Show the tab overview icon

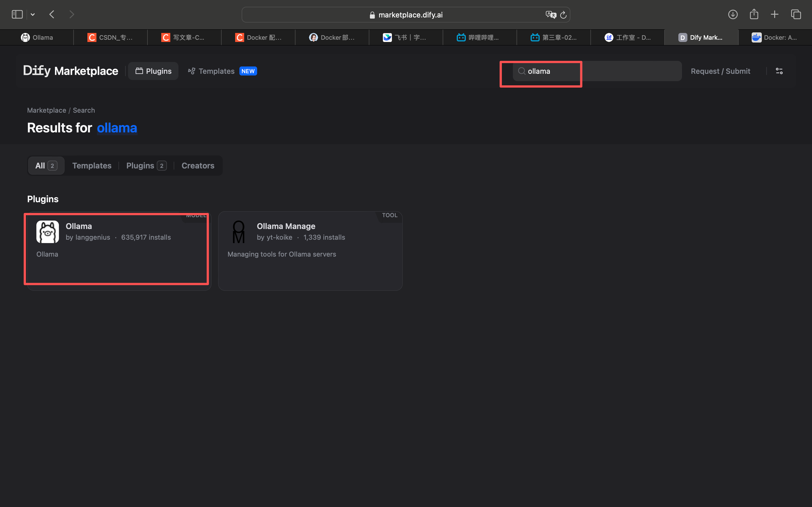point(796,14)
